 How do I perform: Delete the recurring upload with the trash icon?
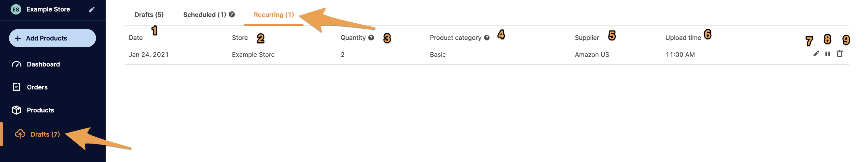point(839,54)
